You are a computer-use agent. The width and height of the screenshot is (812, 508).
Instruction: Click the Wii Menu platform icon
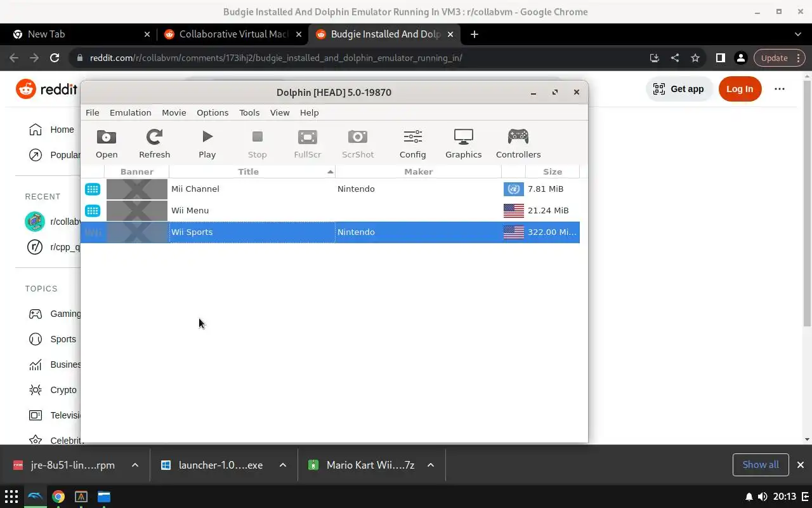click(93, 210)
